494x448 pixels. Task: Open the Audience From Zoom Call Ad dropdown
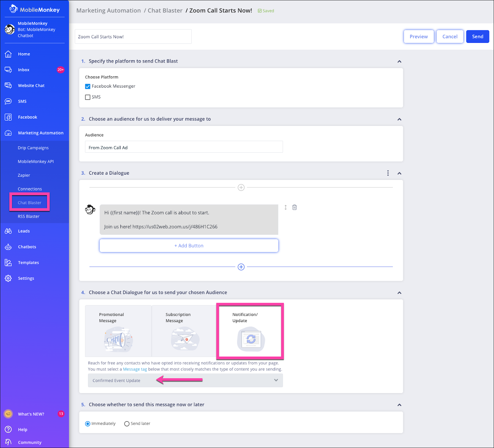click(x=184, y=147)
